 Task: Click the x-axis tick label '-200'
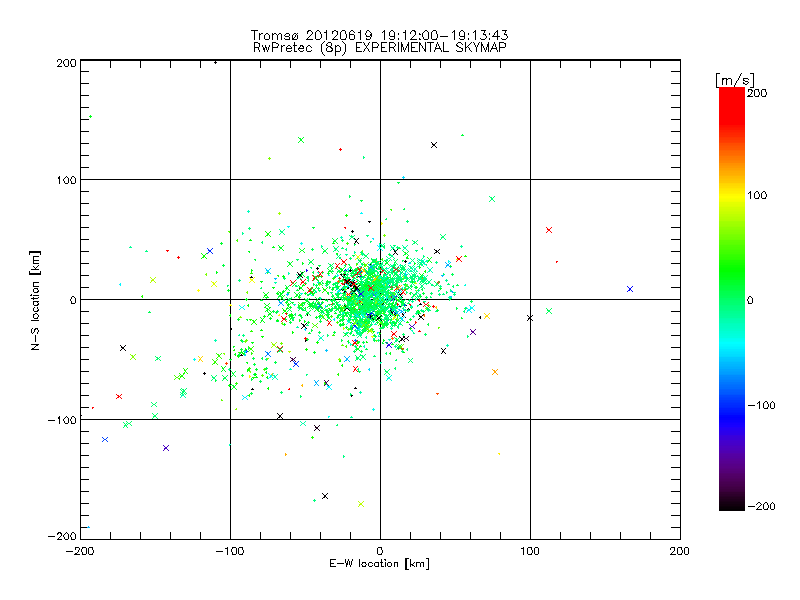80,551
